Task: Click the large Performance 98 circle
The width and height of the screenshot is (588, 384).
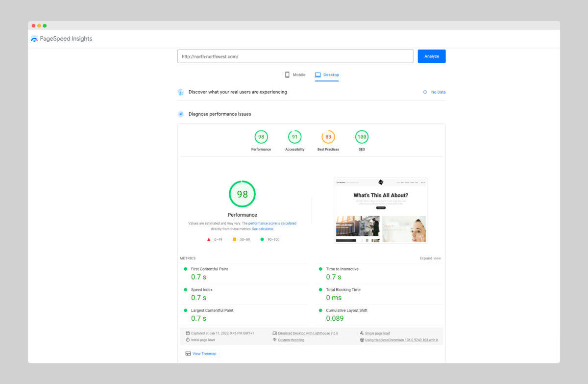Action: pyautogui.click(x=242, y=194)
